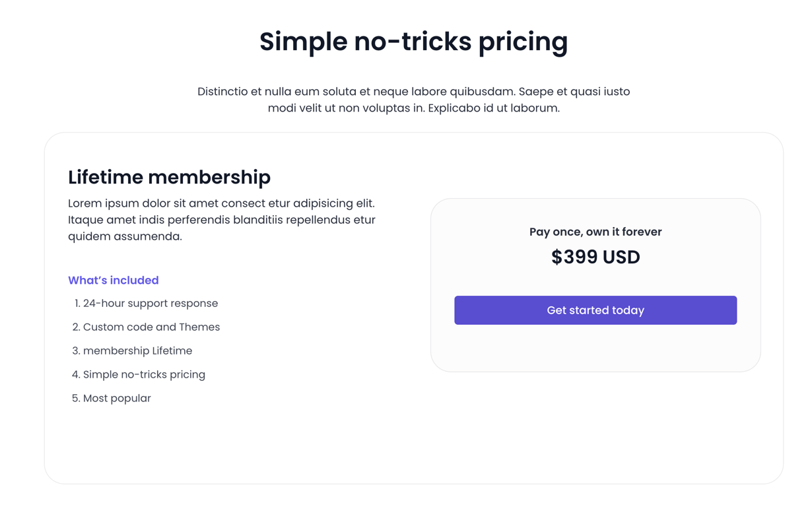
Task: Select the Simple no-tricks pricing title
Action: [413, 42]
